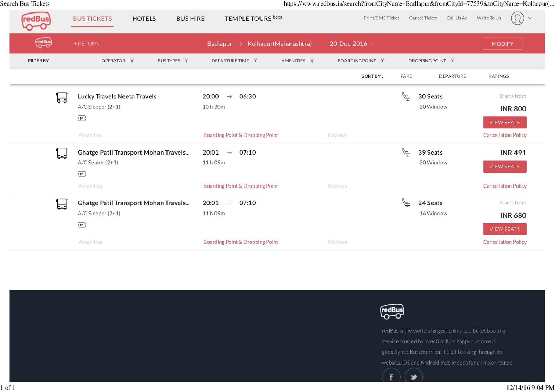Click the seat icon beside 30 Seats

406,96
